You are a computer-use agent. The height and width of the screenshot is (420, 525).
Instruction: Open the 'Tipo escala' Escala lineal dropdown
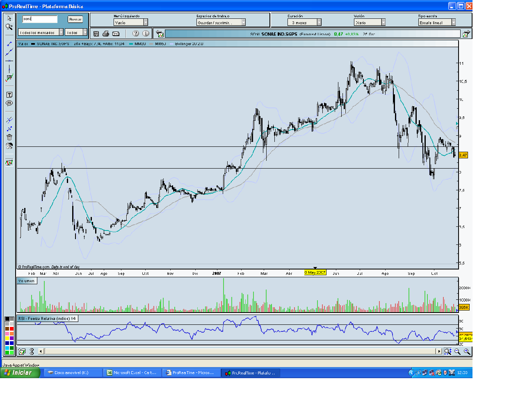[437, 23]
